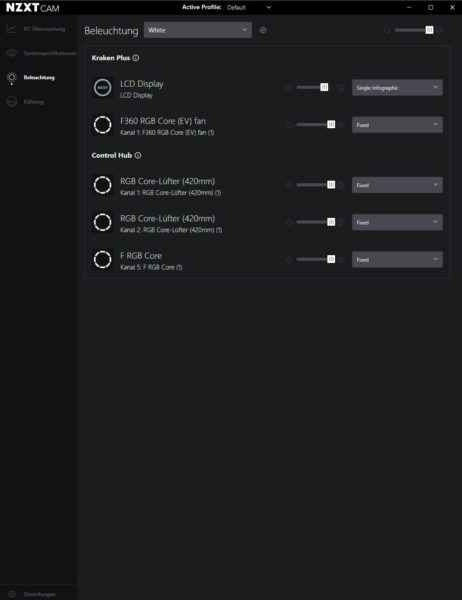This screenshot has width=462, height=600.
Task: Open the Systemspezifikationen eye icon in sidebar
Action: pyautogui.click(x=11, y=53)
